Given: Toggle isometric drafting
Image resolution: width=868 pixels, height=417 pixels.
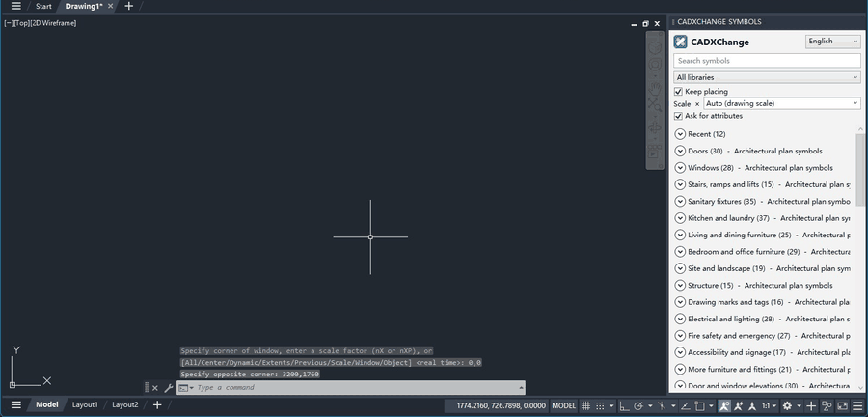Looking at the screenshot, I should click(663, 406).
